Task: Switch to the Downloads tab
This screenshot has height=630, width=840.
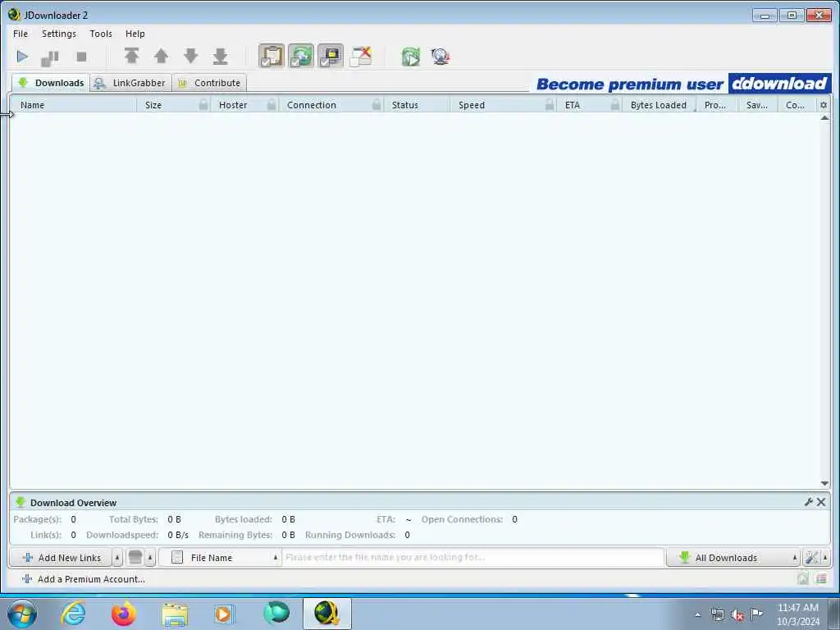Action: pos(50,83)
